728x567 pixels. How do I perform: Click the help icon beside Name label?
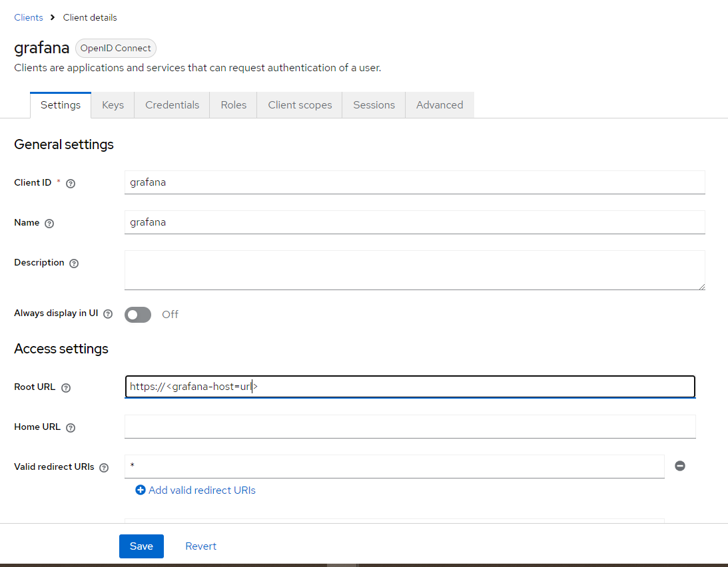coord(49,224)
